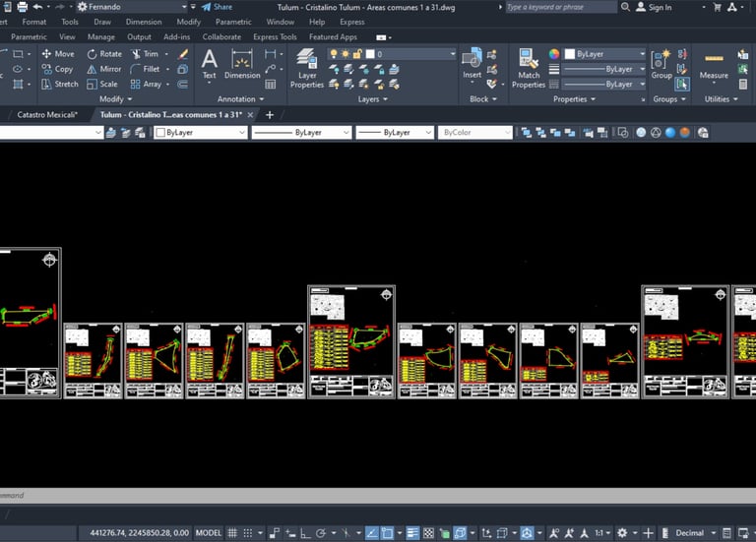Add a new drawing tab
This screenshot has height=542, width=756.
click(270, 115)
